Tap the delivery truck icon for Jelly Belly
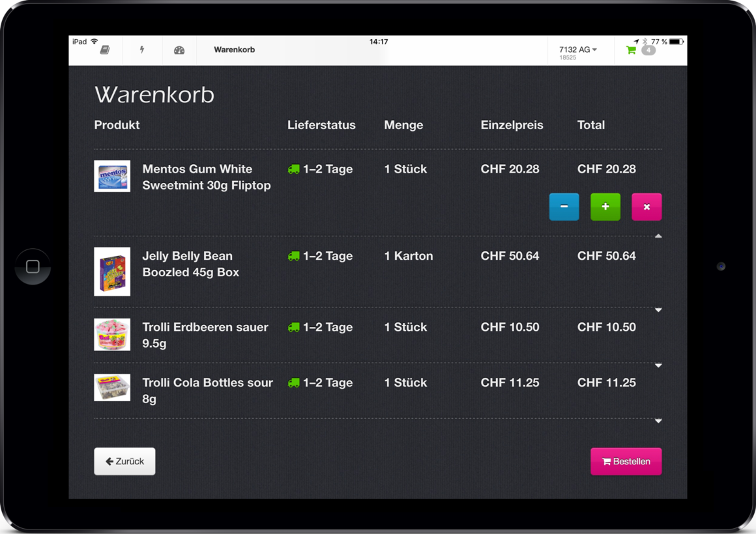This screenshot has width=756, height=534. [293, 257]
